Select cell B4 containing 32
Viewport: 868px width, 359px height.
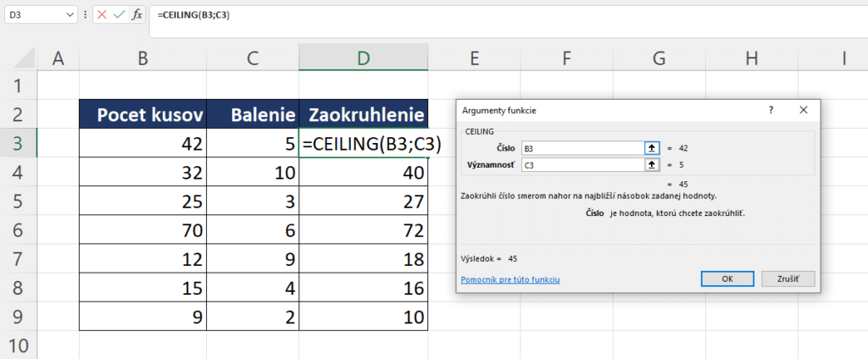click(x=142, y=172)
